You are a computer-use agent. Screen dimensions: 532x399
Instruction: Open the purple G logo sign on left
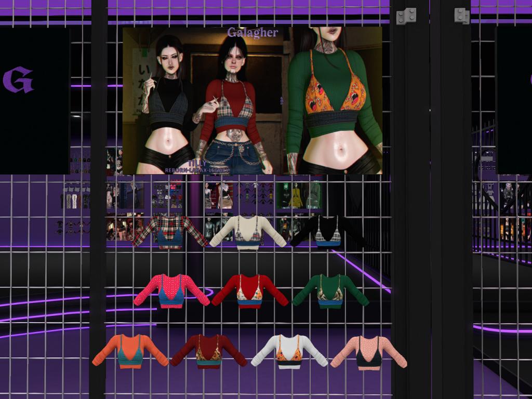pos(18,81)
